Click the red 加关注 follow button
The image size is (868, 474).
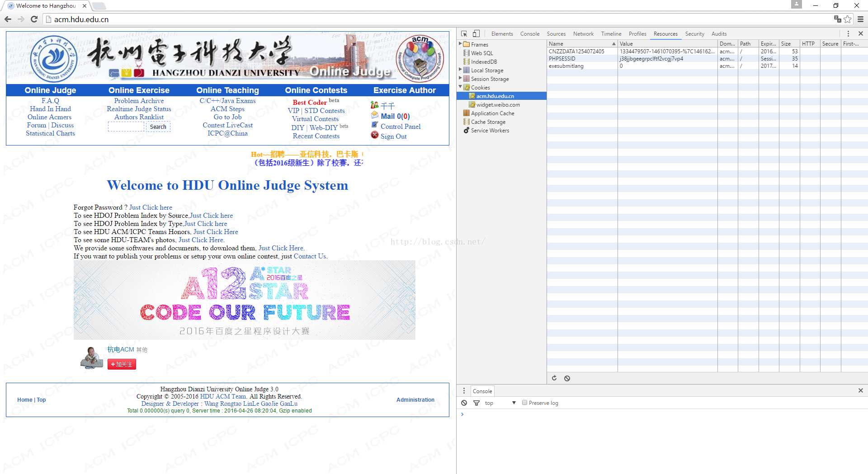click(x=122, y=364)
